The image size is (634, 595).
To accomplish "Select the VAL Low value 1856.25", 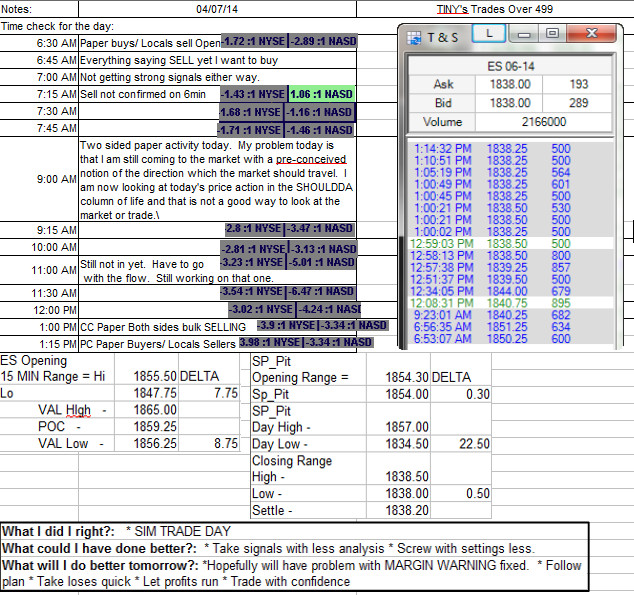I will [x=146, y=443].
